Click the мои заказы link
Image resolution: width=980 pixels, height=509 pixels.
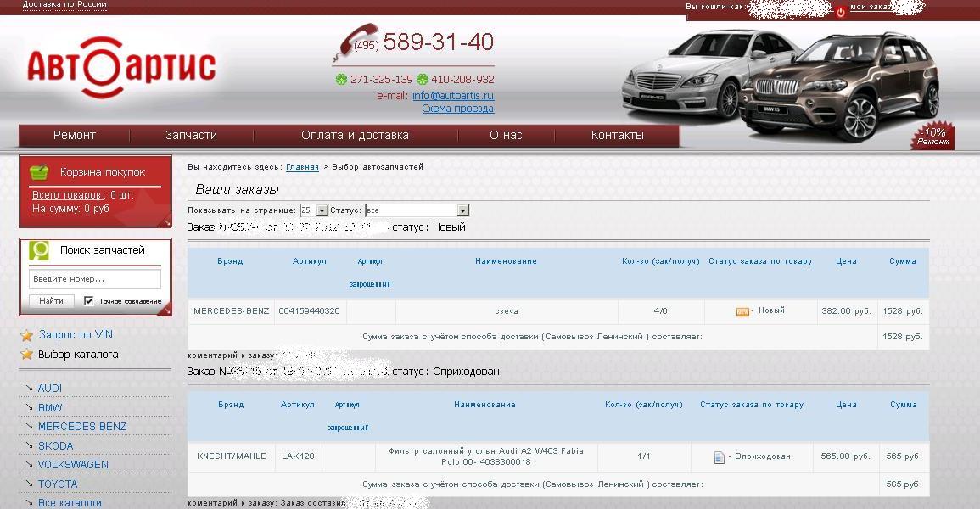(871, 7)
